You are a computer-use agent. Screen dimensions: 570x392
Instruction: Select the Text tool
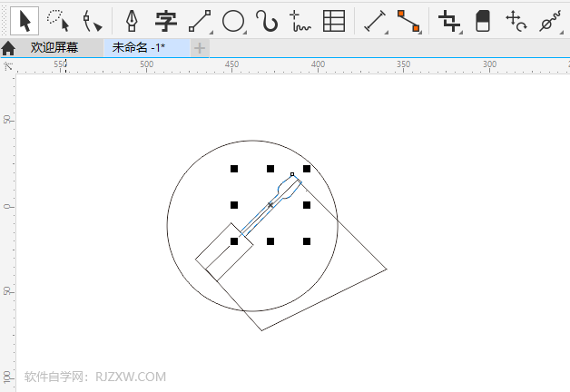click(166, 21)
